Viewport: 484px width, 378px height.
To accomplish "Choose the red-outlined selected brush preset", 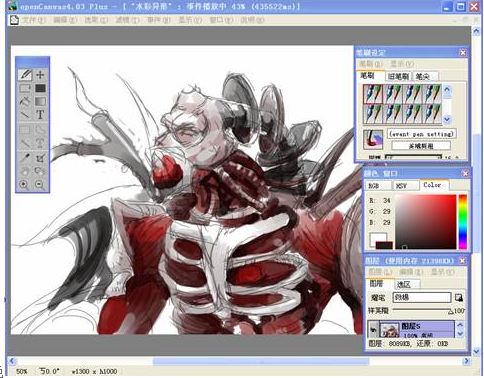I will point(373,94).
